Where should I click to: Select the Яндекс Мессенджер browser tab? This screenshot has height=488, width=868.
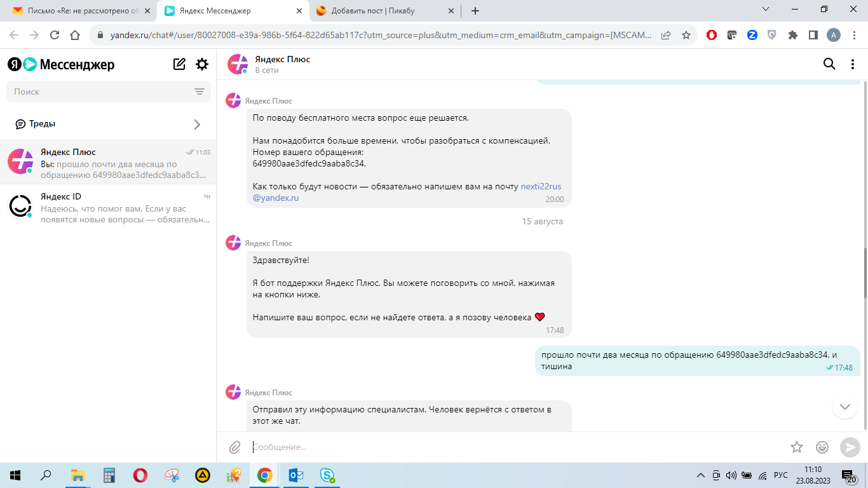pos(233,11)
